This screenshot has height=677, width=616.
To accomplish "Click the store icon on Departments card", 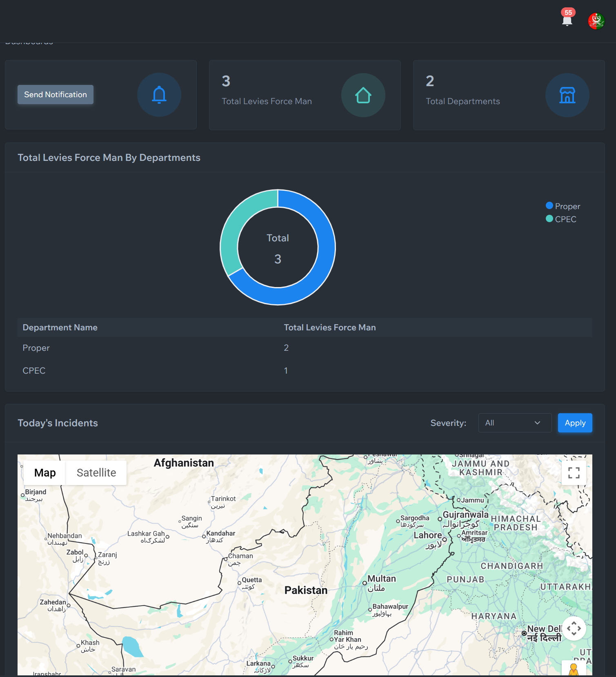I will [x=567, y=95].
